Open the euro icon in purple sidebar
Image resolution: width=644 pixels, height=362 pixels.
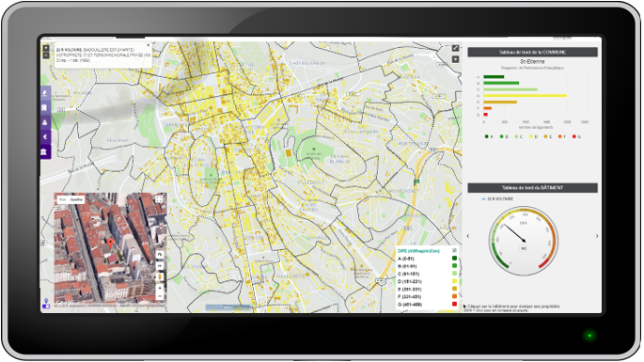tap(45, 137)
